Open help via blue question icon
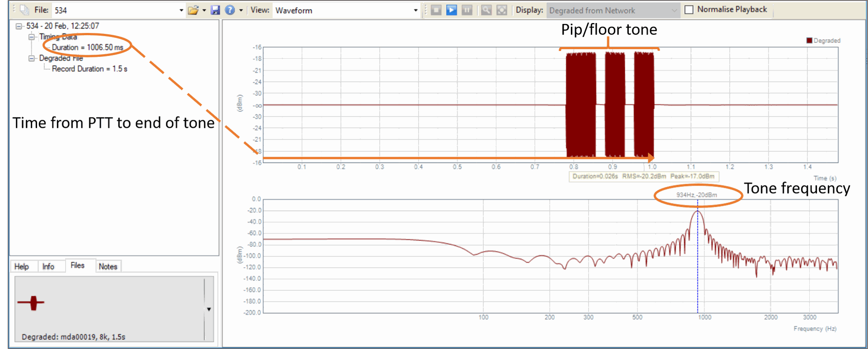The image size is (868, 349). click(230, 10)
